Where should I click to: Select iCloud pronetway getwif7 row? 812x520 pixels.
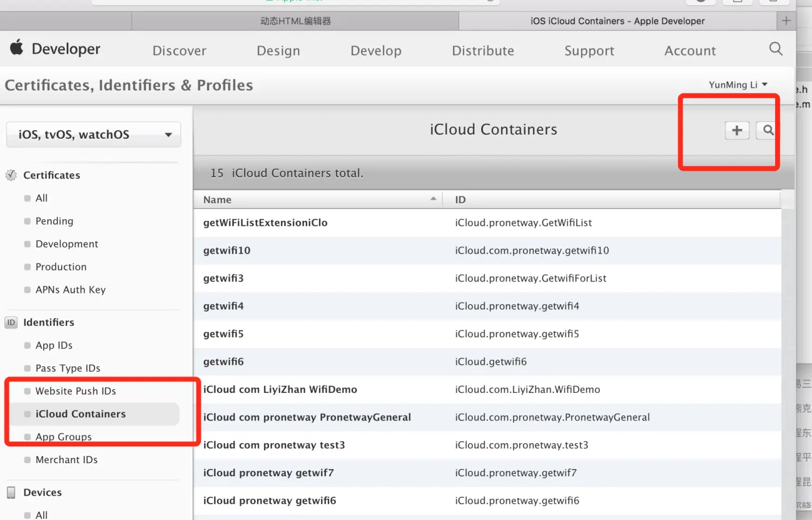click(x=487, y=473)
